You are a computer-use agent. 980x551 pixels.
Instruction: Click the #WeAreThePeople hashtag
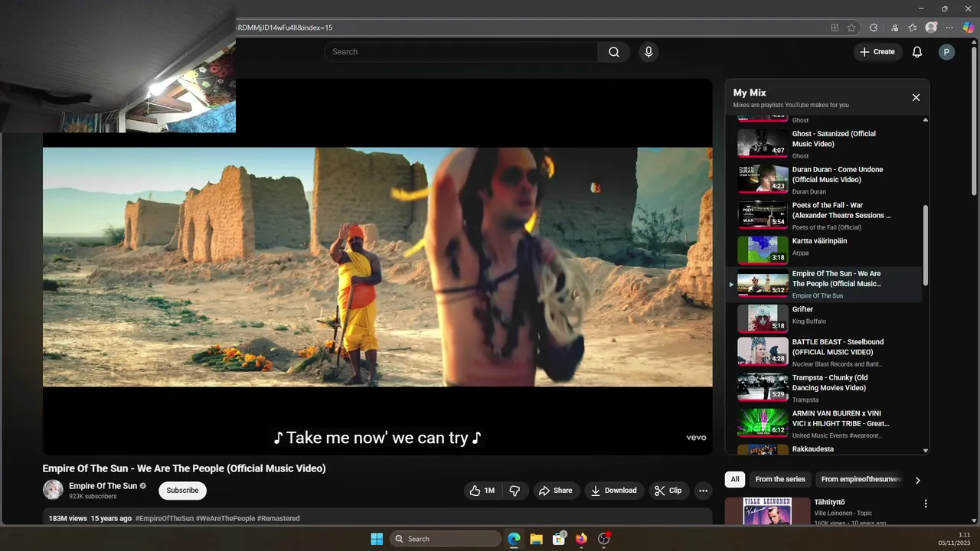(x=225, y=518)
